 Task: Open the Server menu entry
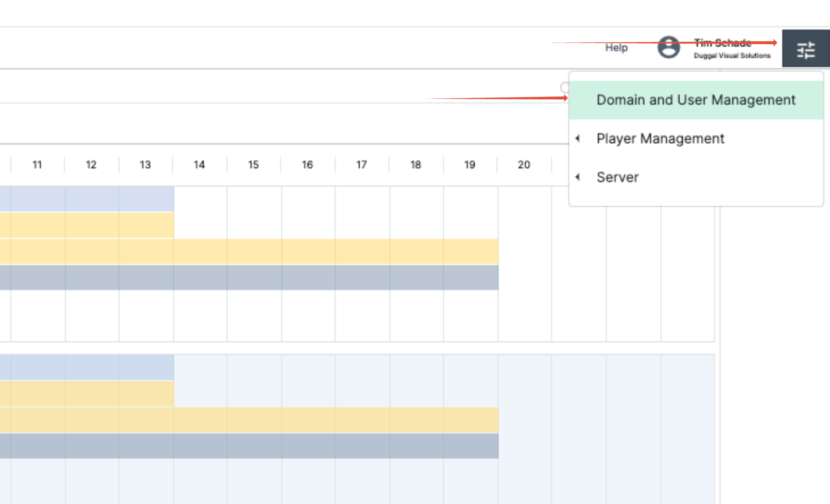pos(617,177)
